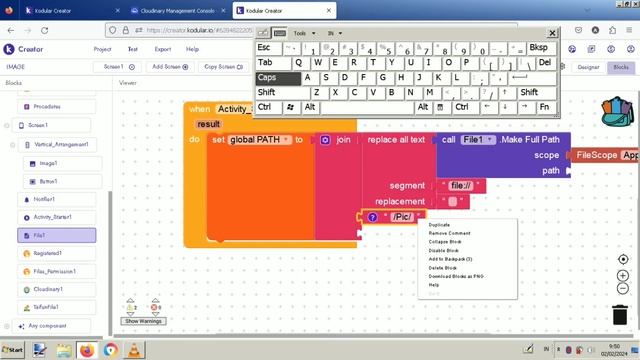Screen dimensions: 640x360
Task: Select Download Blocks as PNG
Action: (x=456, y=276)
